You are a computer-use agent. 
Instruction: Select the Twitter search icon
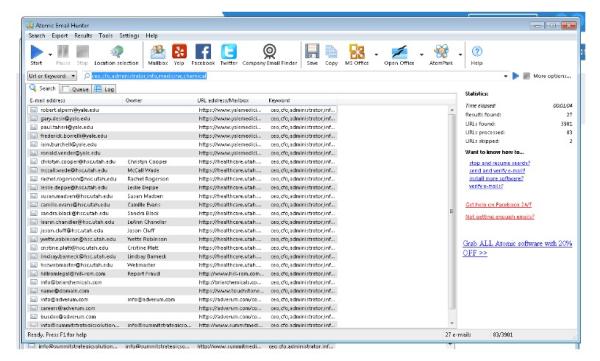coord(228,52)
